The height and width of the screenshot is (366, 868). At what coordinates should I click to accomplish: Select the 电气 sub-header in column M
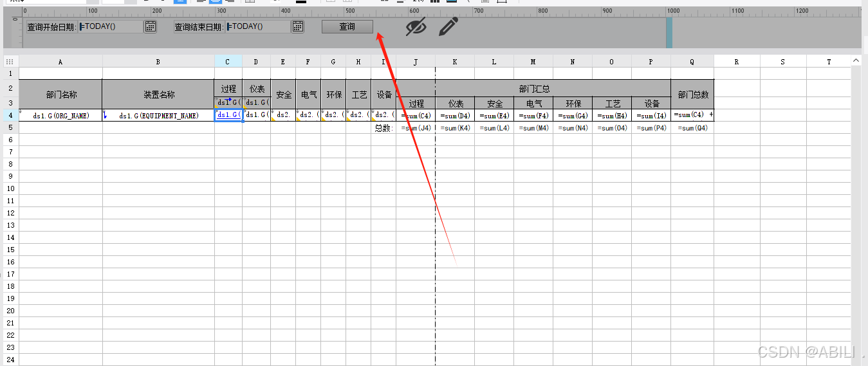533,104
